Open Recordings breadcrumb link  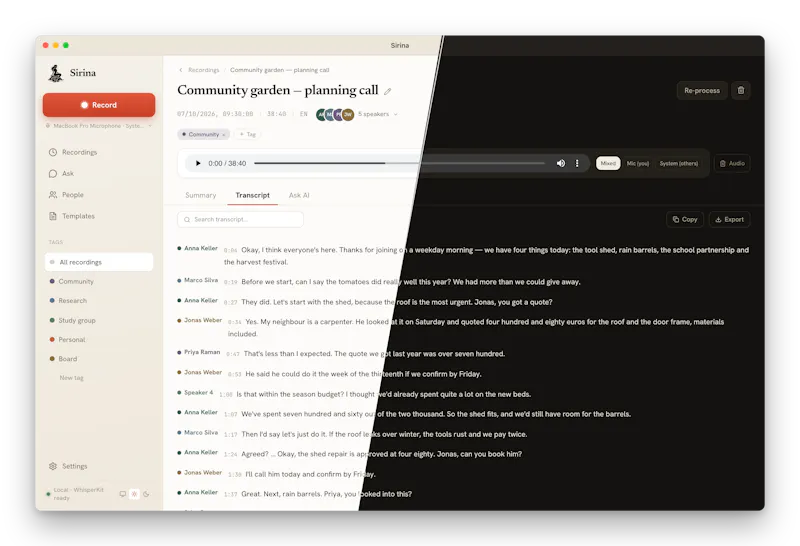[x=204, y=70]
